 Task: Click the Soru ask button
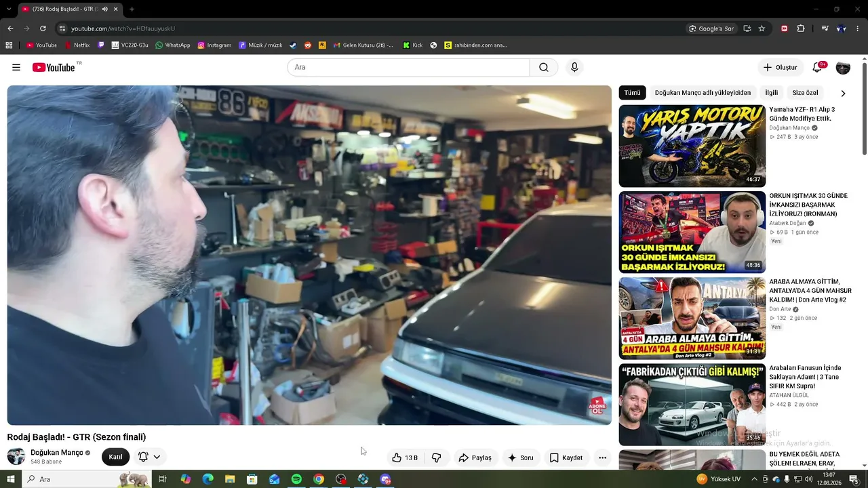tap(520, 457)
